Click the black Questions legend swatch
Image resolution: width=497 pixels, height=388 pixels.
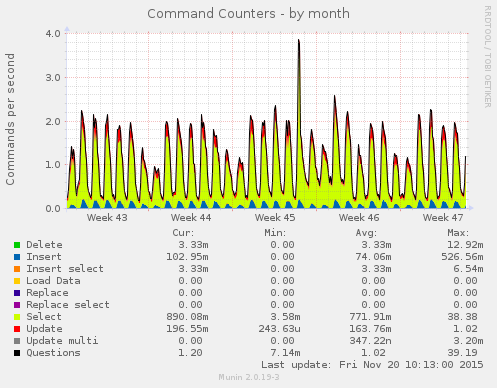coord(17,353)
